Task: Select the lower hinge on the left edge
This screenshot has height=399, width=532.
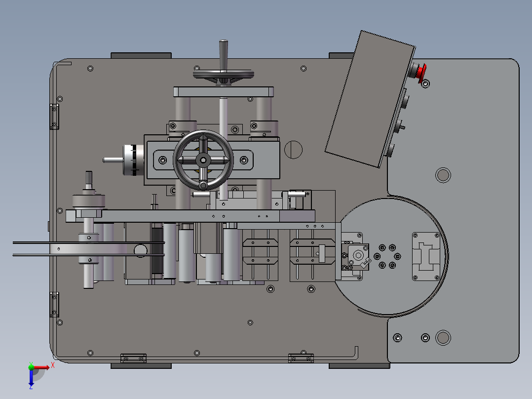Action: click(54, 305)
